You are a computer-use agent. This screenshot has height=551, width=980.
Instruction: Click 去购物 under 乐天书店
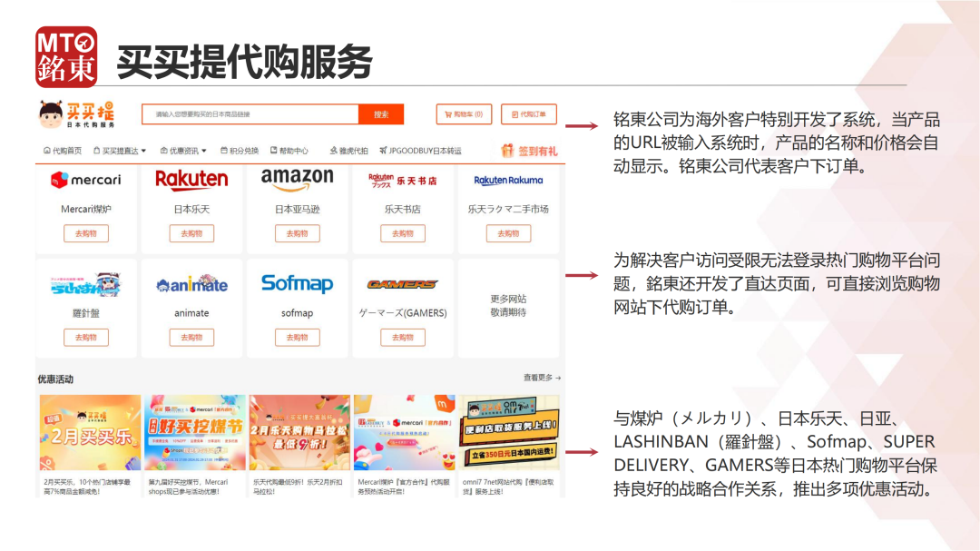click(x=403, y=233)
